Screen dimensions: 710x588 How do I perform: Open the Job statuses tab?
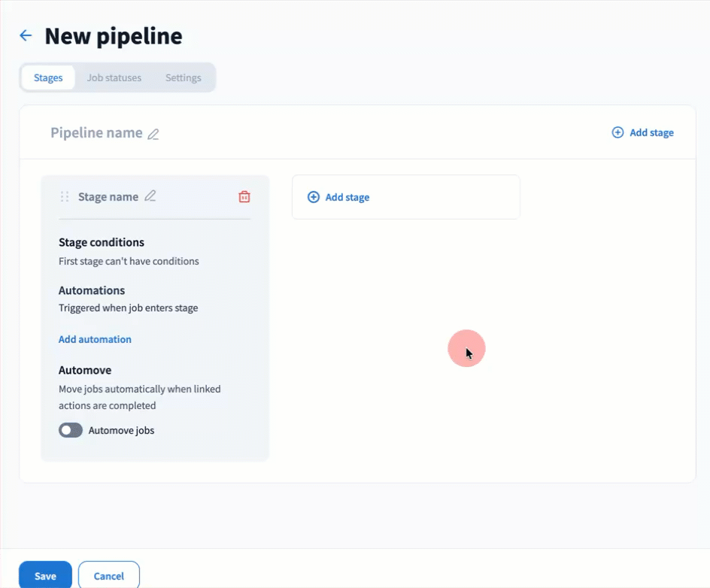point(114,77)
